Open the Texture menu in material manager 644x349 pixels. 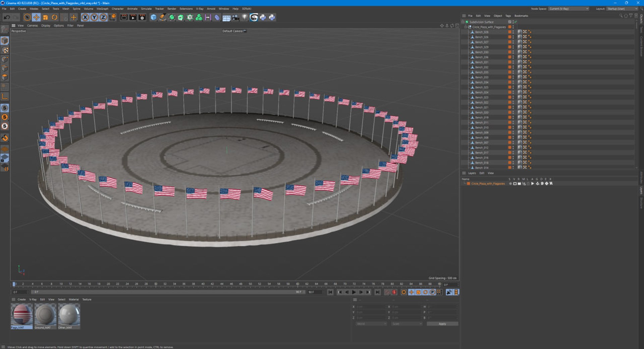tap(87, 300)
